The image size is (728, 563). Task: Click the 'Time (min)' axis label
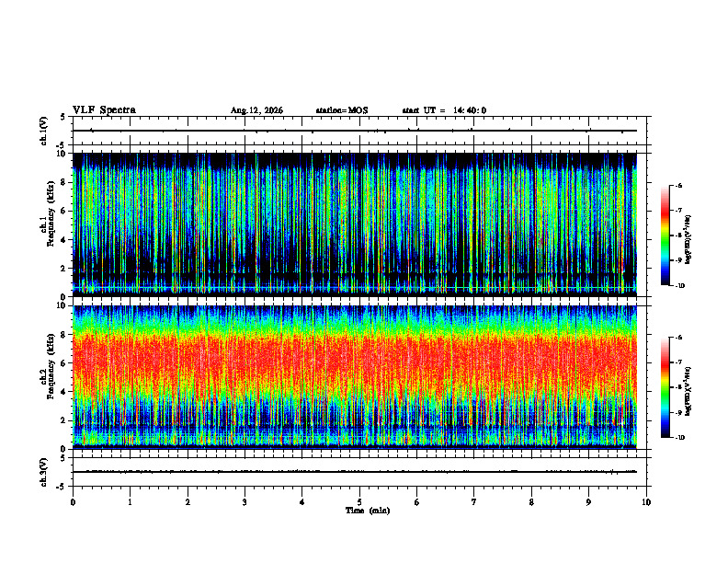tap(368, 511)
